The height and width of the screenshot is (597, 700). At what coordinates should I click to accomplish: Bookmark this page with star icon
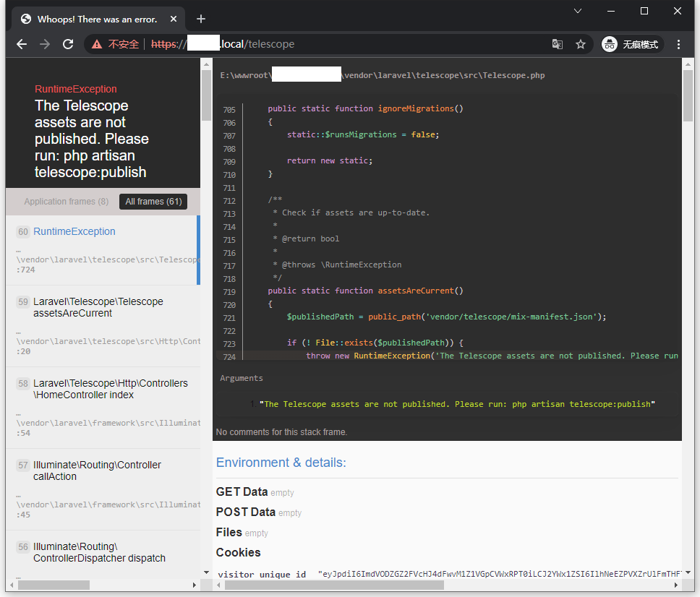580,44
